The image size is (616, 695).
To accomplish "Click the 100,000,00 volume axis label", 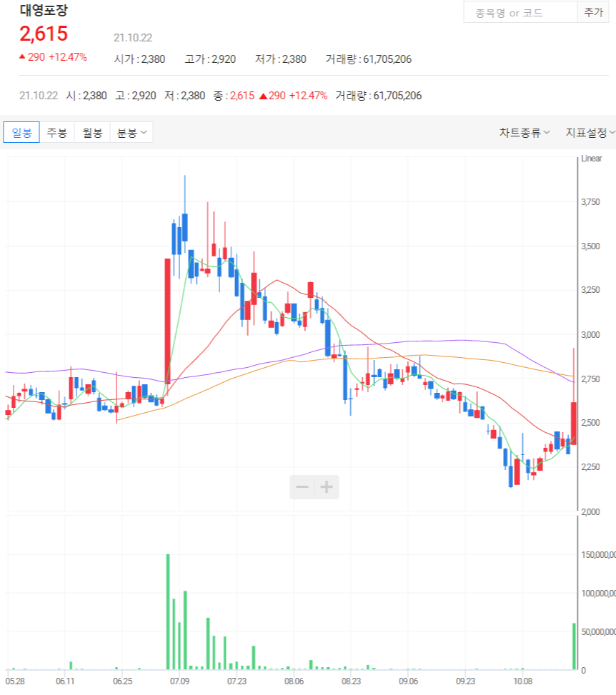I will point(598,594).
